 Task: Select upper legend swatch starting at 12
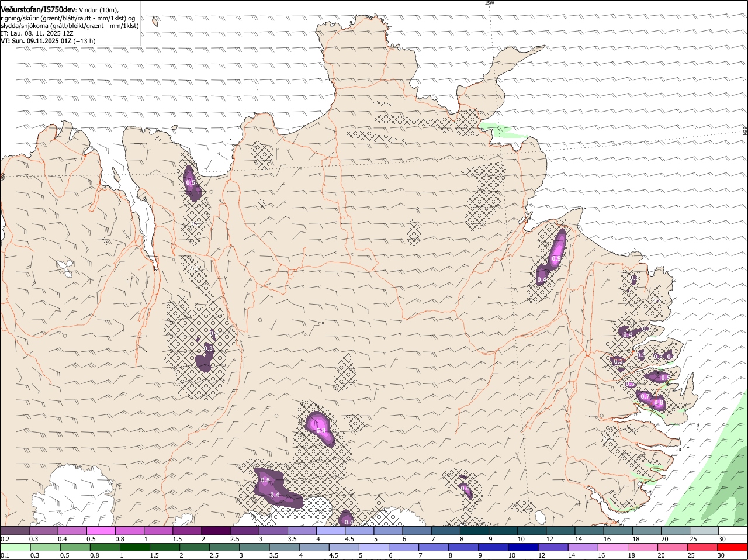[561, 531]
